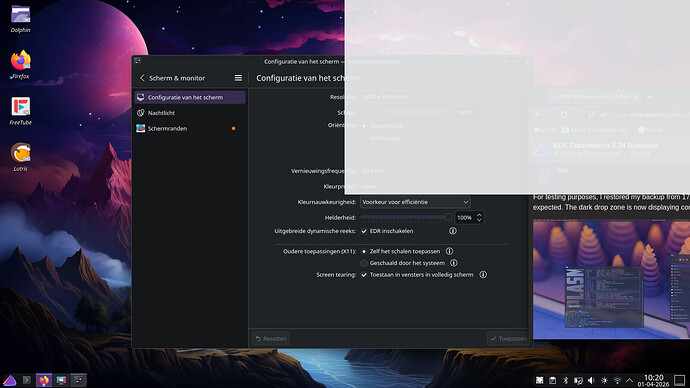Image resolution: width=690 pixels, height=388 pixels.
Task: Decrease Helderheid with the spinbox down arrow
Action: pyautogui.click(x=479, y=220)
